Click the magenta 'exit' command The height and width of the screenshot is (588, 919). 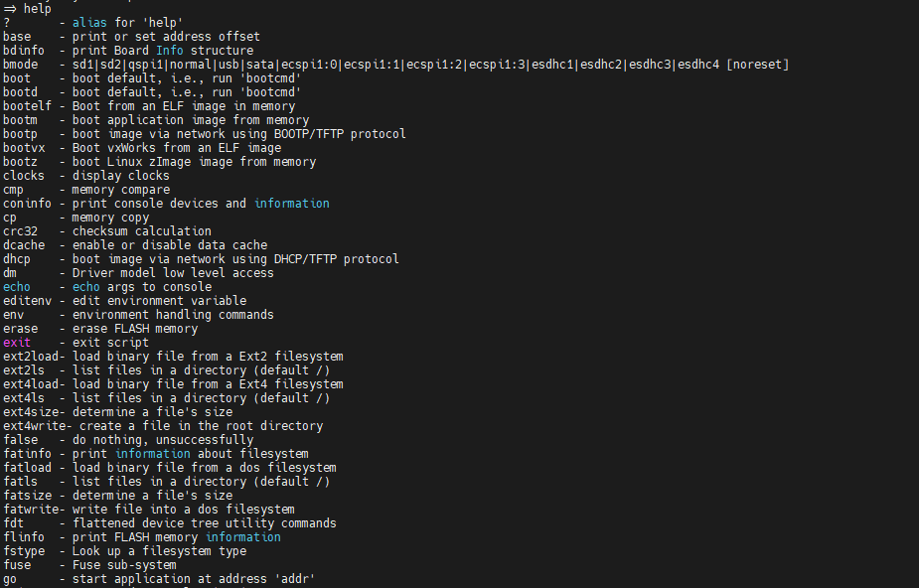[17, 343]
